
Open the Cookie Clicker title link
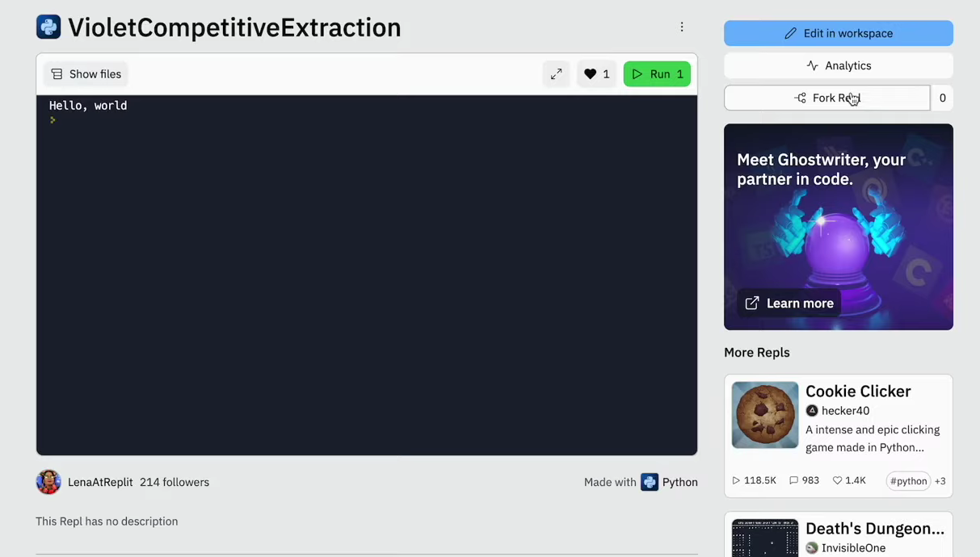[858, 392]
